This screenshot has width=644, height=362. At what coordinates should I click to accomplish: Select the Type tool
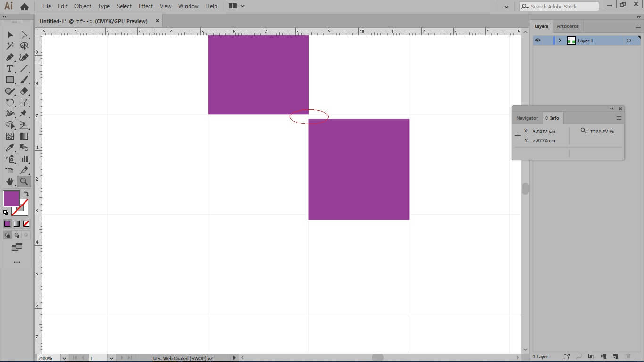tap(9, 69)
